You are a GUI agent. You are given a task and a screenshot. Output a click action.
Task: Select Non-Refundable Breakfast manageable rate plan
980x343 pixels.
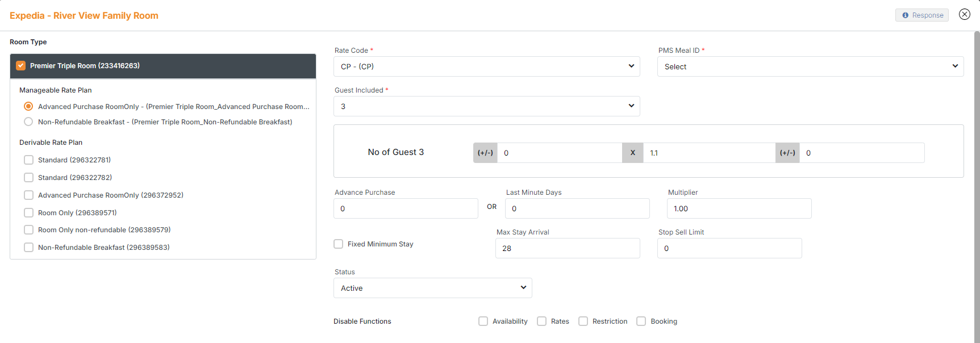28,122
